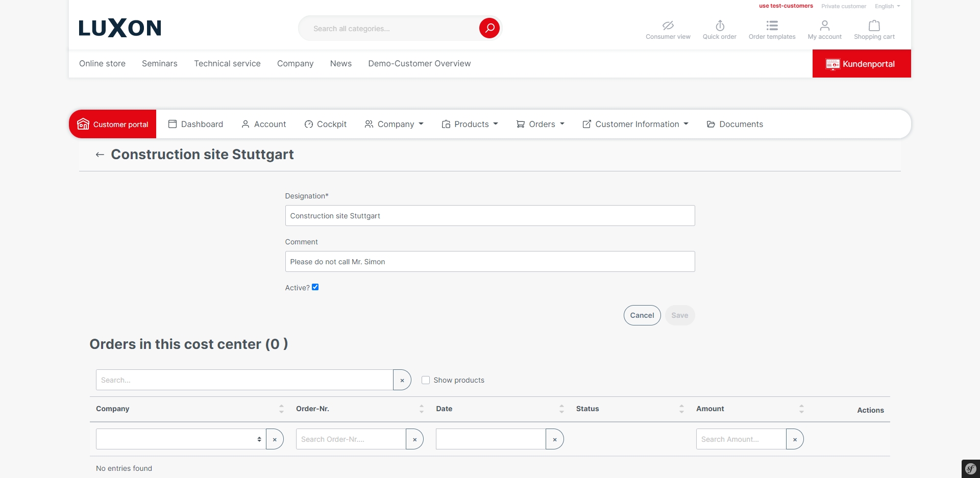The image size is (980, 478).
Task: Switch to the Dashboard tab
Action: 196,124
